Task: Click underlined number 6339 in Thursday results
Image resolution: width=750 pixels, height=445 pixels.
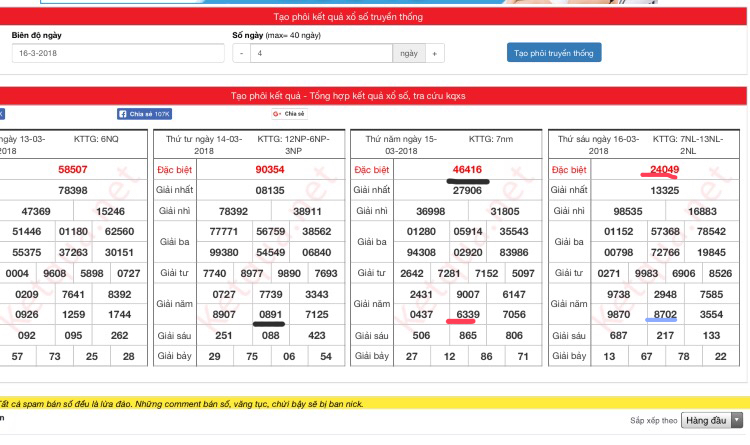Action: click(468, 314)
